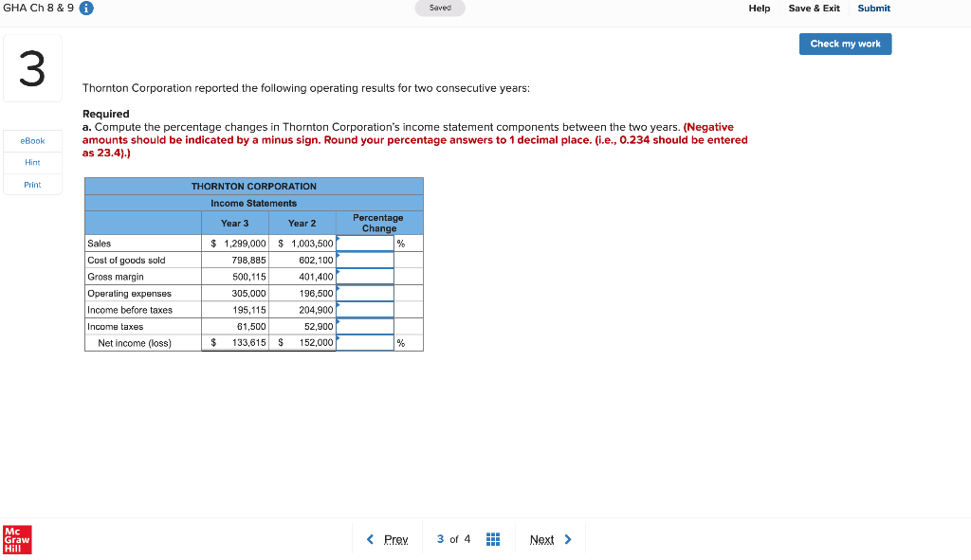Click the Saved status indicator
The height and width of the screenshot is (560, 971).
coord(440,8)
